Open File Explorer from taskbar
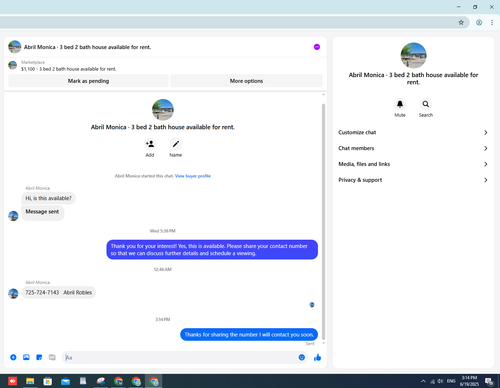 30,381
